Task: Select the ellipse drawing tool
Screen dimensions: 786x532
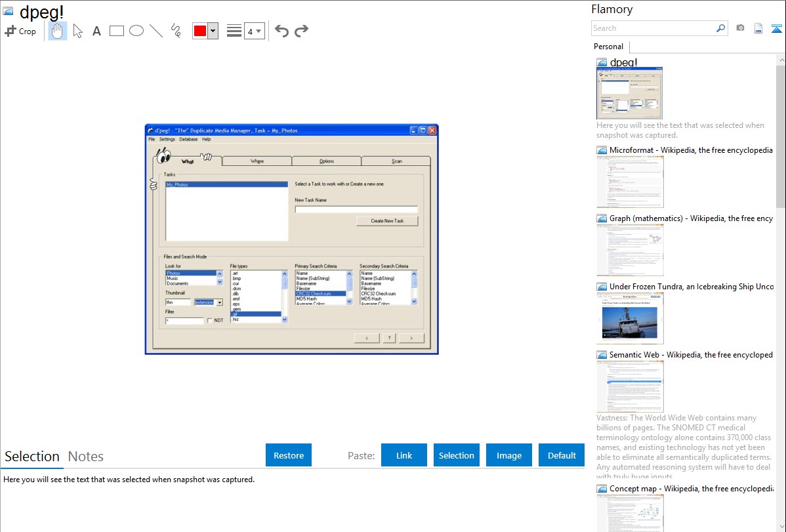Action: pos(136,31)
